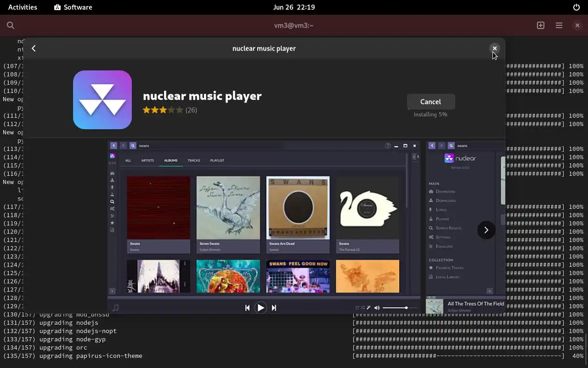This screenshot has width=588, height=368.
Task: Open the clock and calendar Jun 26 22:19
Action: coord(294,7)
